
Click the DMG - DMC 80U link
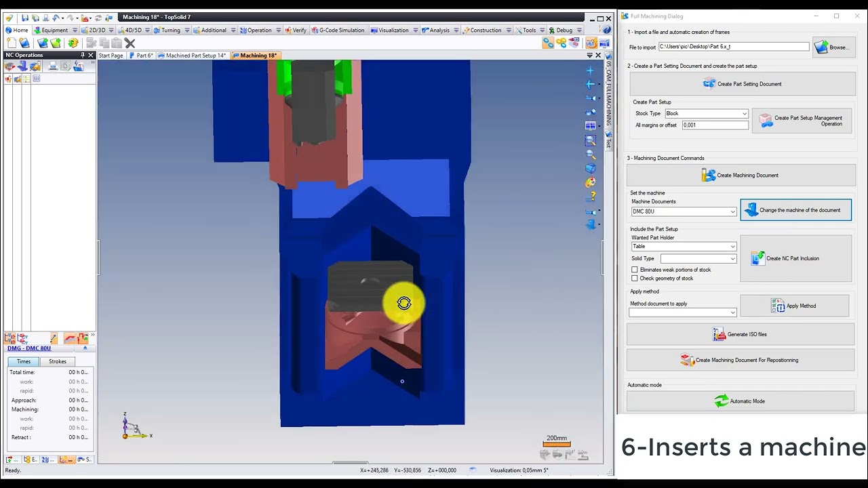tap(29, 348)
